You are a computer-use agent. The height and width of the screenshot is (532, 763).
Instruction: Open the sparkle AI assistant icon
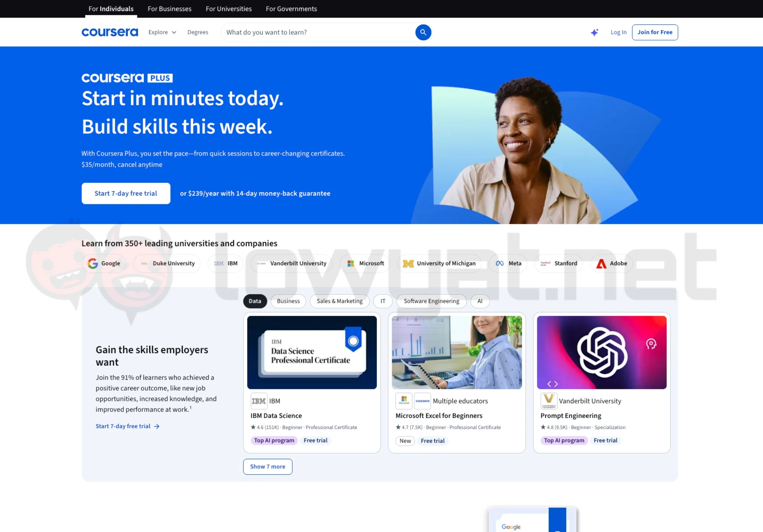click(x=594, y=32)
